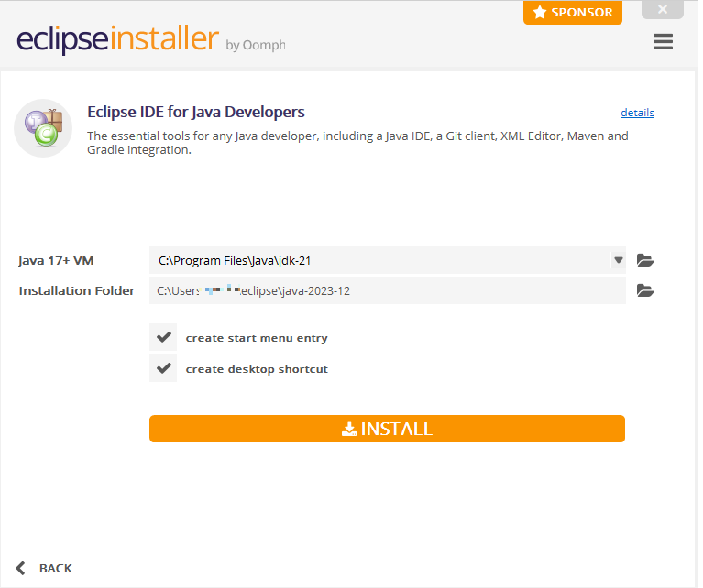
Task: Close the Eclipse installer window
Action: 662,9
